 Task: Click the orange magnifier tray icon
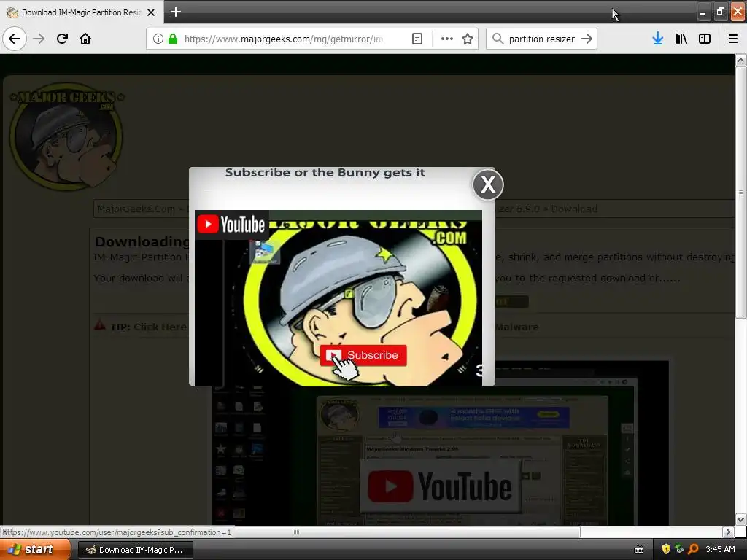click(693, 549)
